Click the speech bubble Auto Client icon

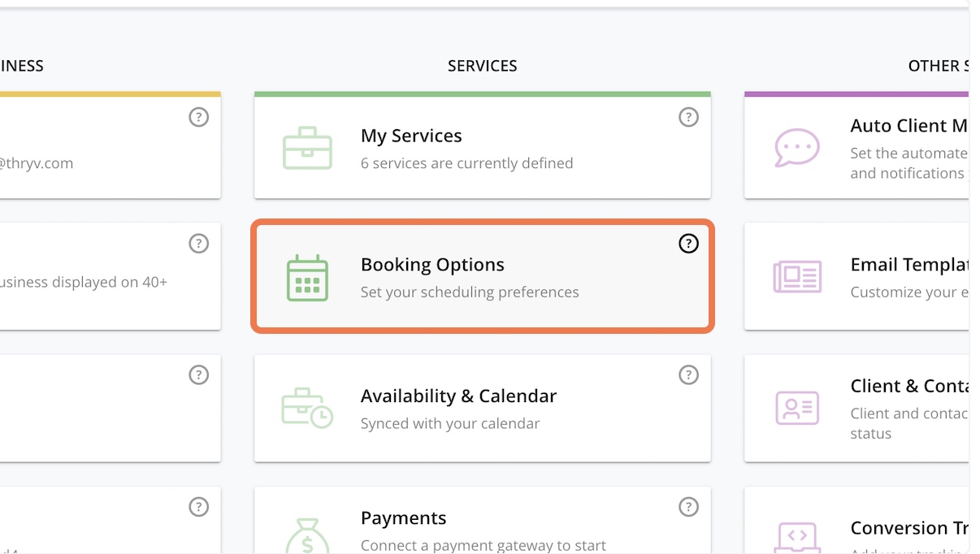[x=797, y=148]
